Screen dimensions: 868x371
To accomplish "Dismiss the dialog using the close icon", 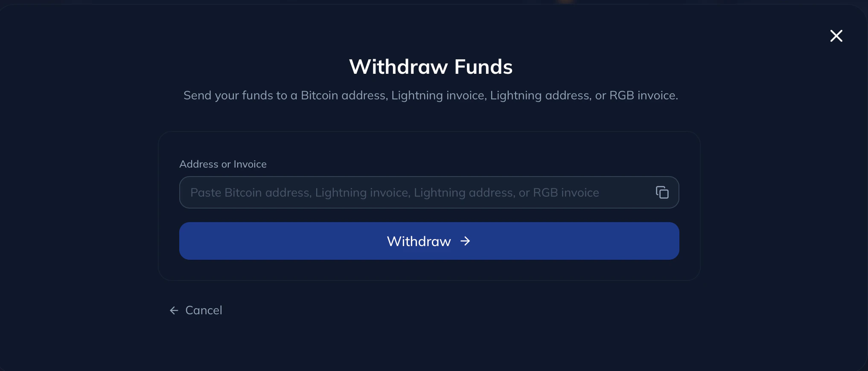I will (x=836, y=36).
